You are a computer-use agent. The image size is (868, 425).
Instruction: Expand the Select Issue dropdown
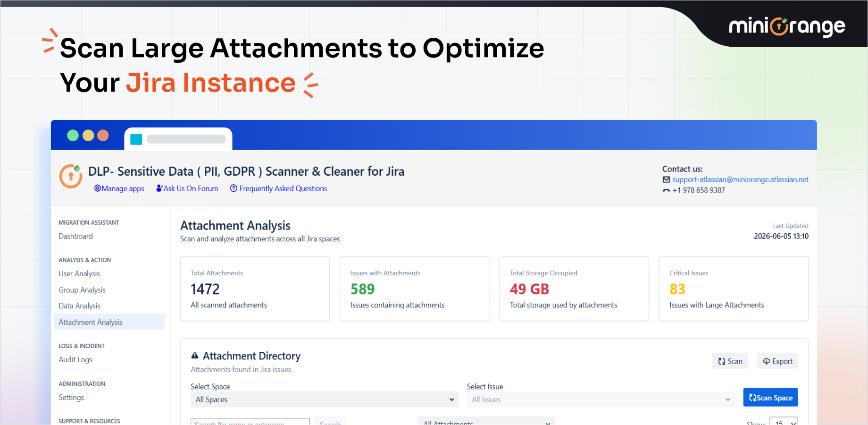(x=601, y=399)
